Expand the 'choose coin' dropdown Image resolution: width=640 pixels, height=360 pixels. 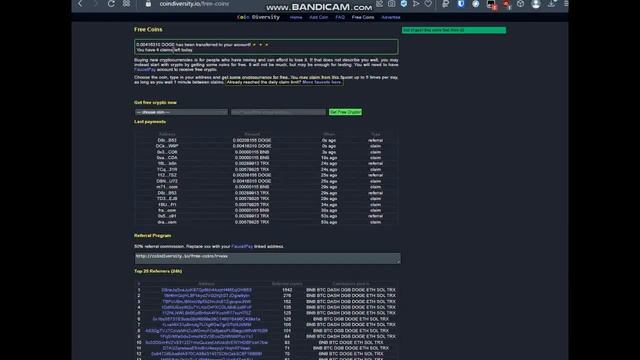(181, 112)
